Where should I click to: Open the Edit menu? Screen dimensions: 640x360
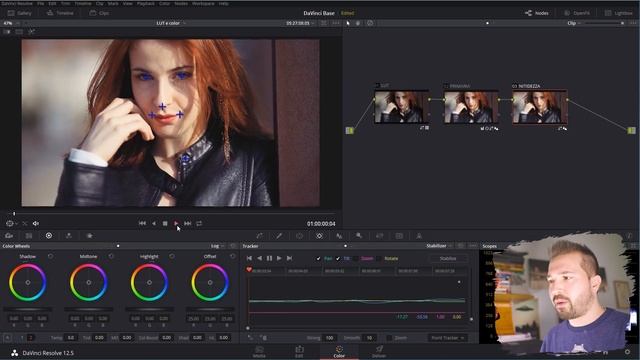(x=53, y=3)
